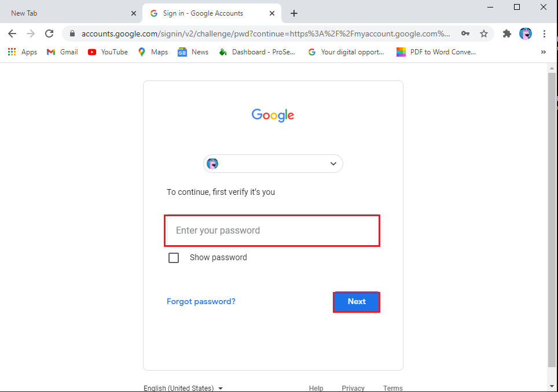
Task: Open Gmail from the bookmarks bar
Action: coord(61,51)
